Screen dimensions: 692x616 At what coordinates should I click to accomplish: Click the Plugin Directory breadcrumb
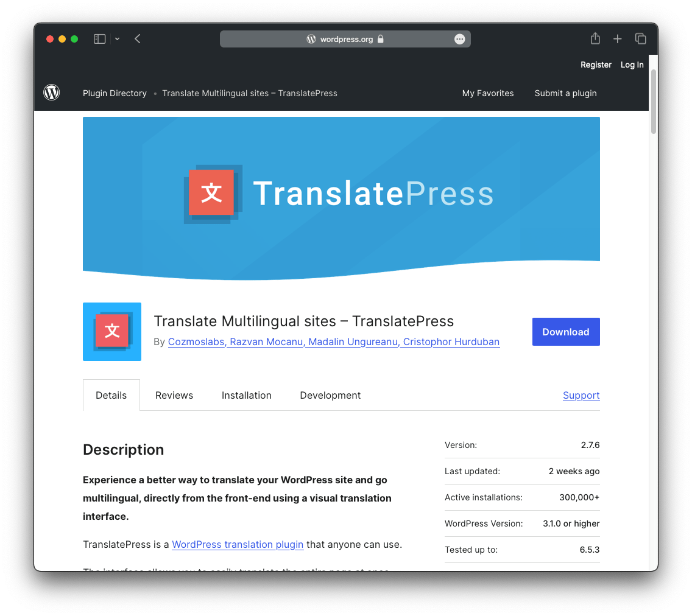click(x=115, y=93)
